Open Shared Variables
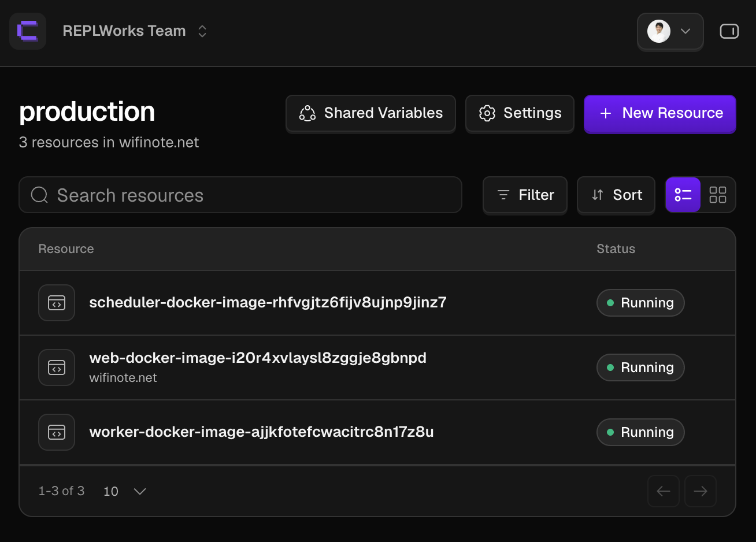 370,113
